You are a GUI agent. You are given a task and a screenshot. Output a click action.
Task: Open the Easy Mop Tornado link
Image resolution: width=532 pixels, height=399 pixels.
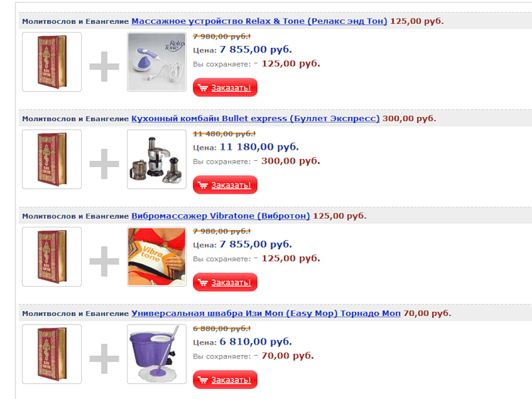coord(266,313)
